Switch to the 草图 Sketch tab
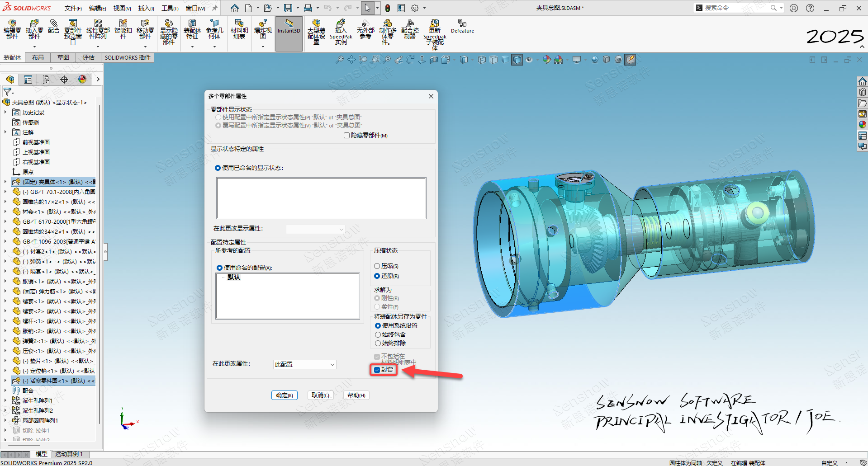 pyautogui.click(x=63, y=57)
